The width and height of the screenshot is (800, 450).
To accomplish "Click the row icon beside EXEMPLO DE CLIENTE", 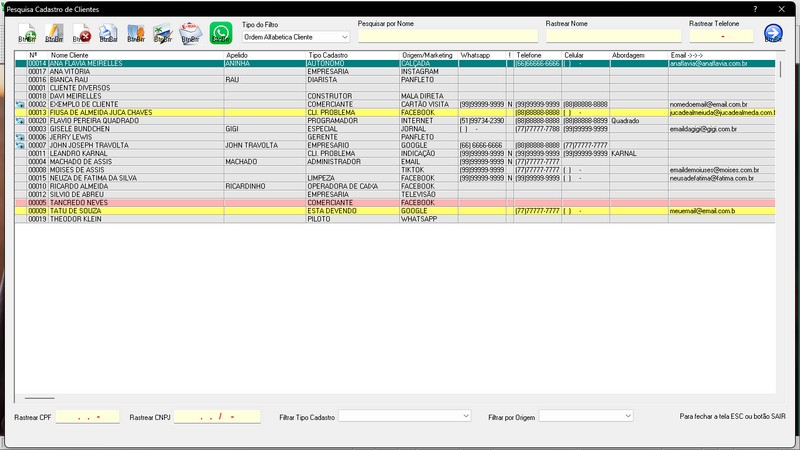I will pyautogui.click(x=20, y=105).
